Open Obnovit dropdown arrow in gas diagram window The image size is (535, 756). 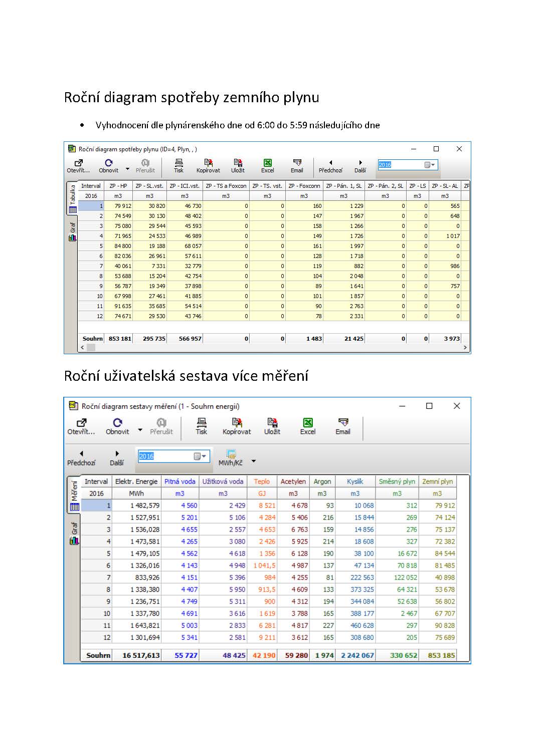[x=127, y=169]
